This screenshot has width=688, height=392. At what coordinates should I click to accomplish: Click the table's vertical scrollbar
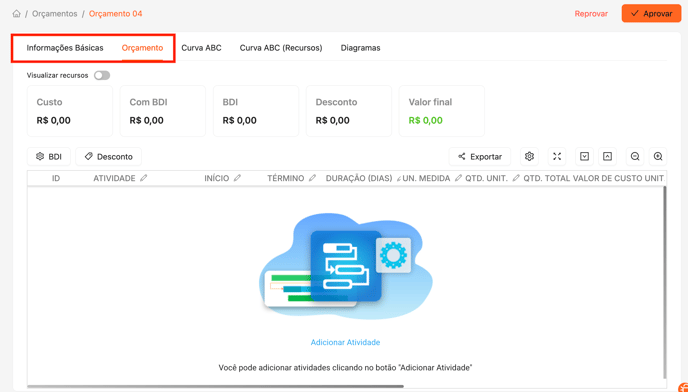pyautogui.click(x=665, y=281)
